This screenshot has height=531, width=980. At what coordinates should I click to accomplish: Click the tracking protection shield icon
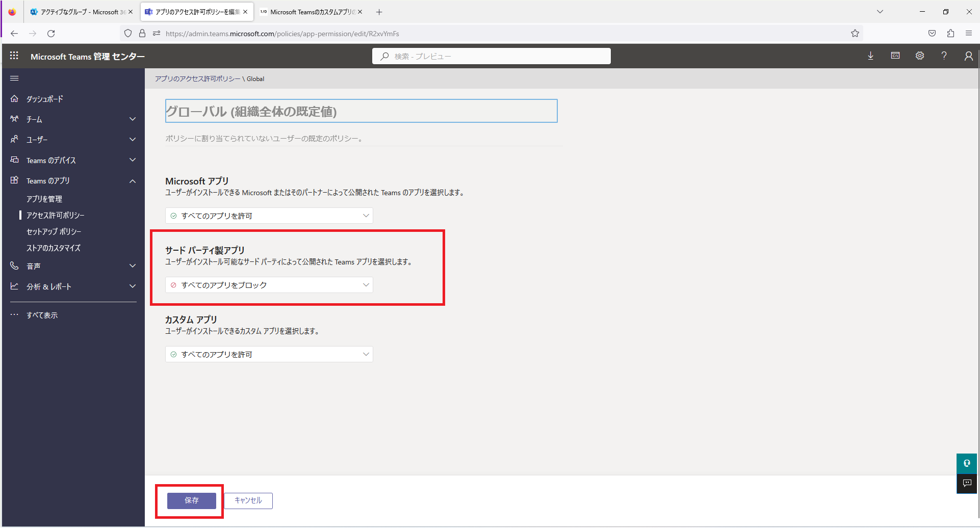tap(128, 34)
